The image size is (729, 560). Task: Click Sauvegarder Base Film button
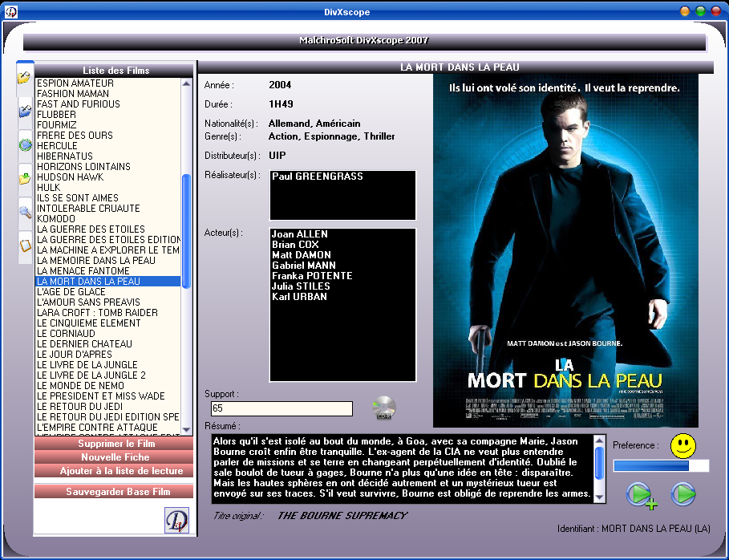tap(114, 491)
